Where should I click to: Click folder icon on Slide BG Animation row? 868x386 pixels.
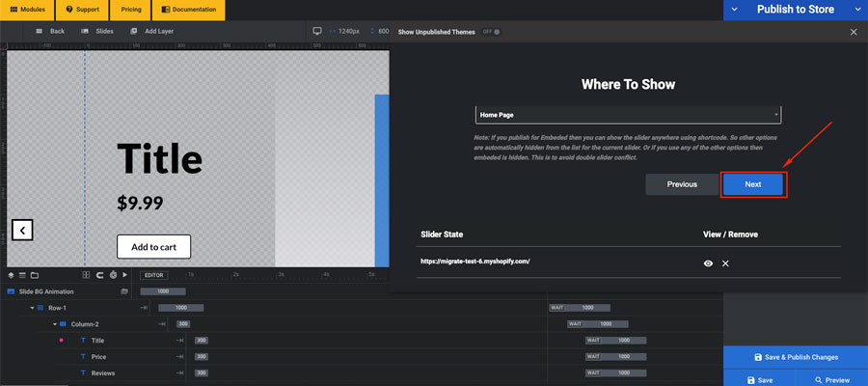pyautogui.click(x=124, y=291)
